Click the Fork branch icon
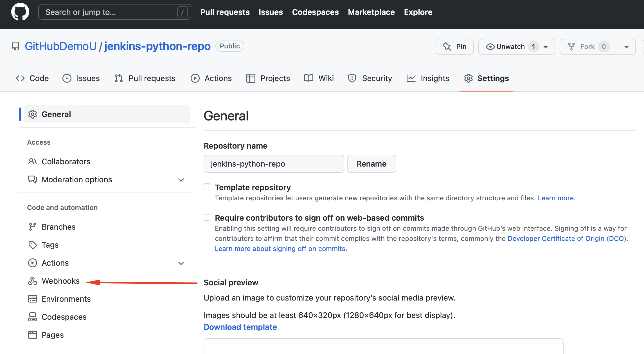This screenshot has height=354, width=644. [x=571, y=47]
